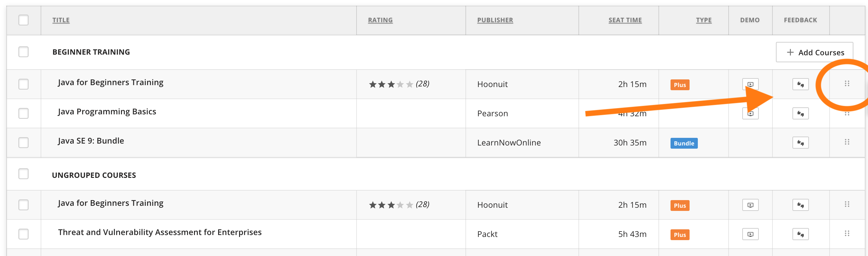Image resolution: width=868 pixels, height=256 pixels.
Task: Sort courses by Title column
Action: click(x=61, y=20)
